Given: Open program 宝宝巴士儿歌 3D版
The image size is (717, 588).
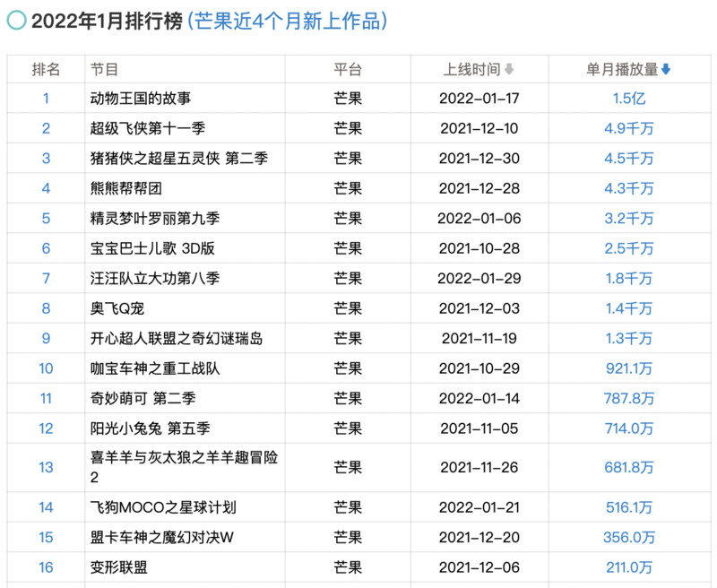Looking at the screenshot, I should click(152, 248).
